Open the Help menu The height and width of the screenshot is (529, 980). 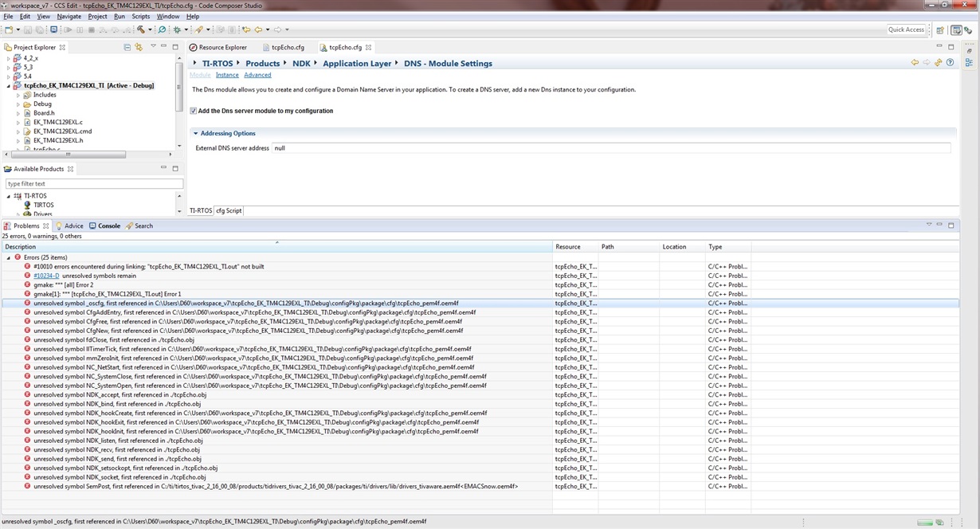coord(193,16)
